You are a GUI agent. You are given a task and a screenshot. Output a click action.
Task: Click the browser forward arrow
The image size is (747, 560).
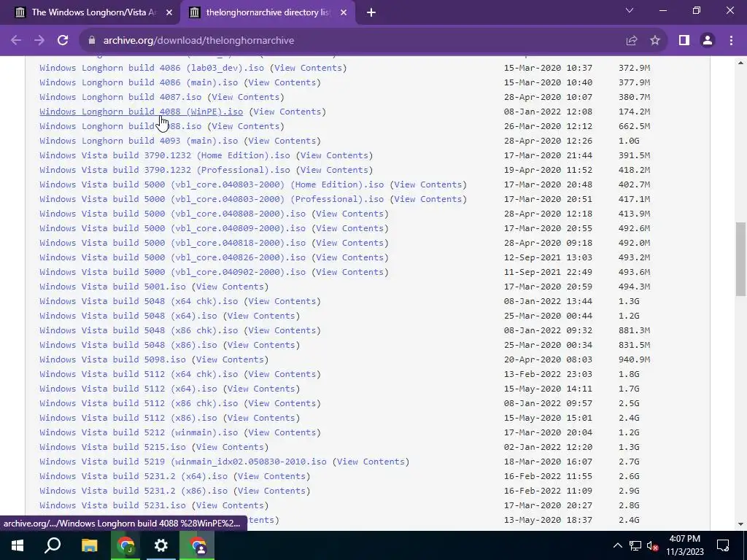pos(39,41)
